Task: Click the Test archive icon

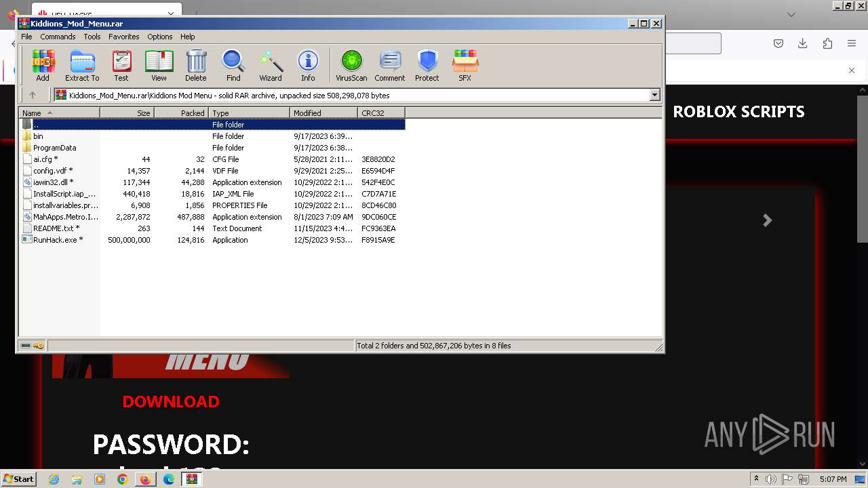Action: (x=121, y=66)
